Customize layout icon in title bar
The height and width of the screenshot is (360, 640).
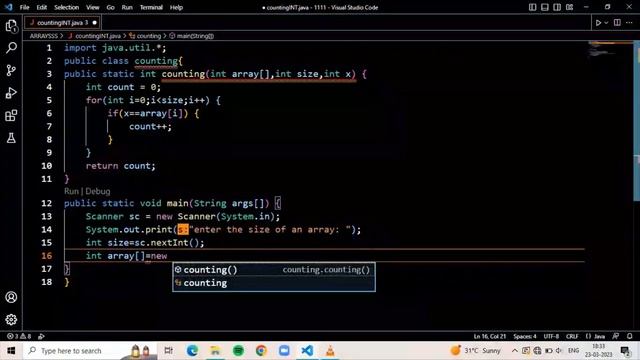[569, 7]
